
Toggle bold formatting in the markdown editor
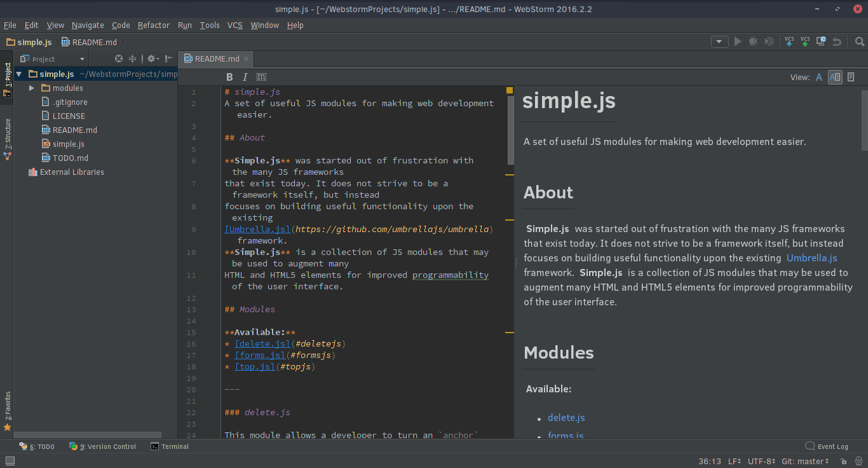coord(229,77)
